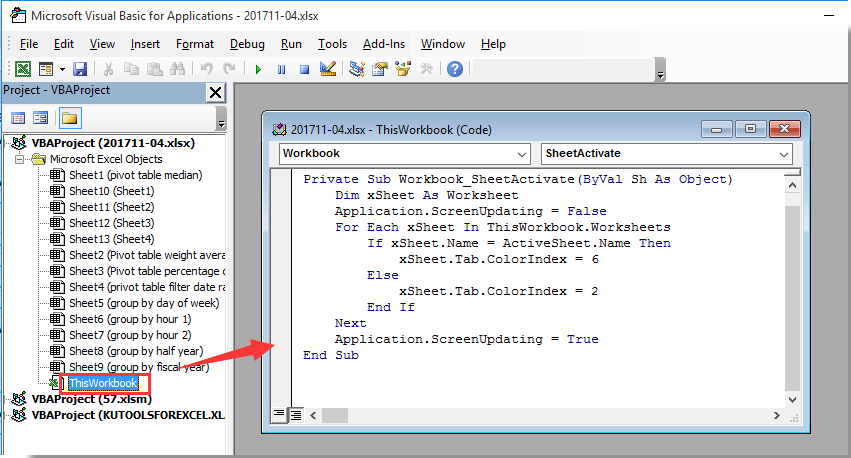Click the code window horizontal scrollbar thumb
Image resolution: width=851 pixels, height=458 pixels.
(x=334, y=414)
